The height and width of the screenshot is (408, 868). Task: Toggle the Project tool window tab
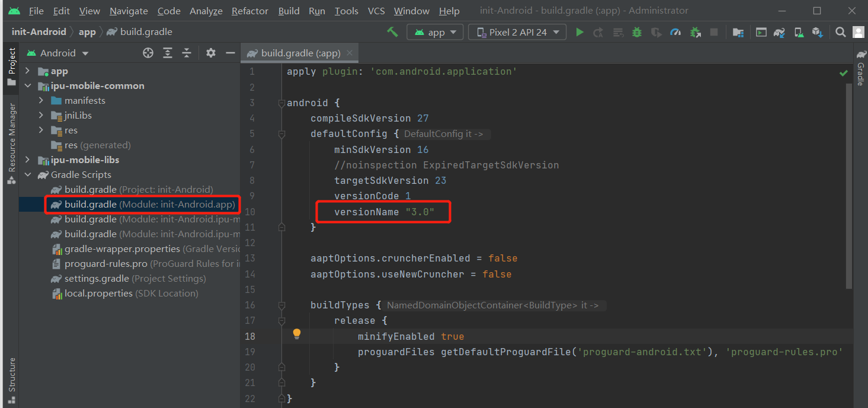tap(11, 67)
